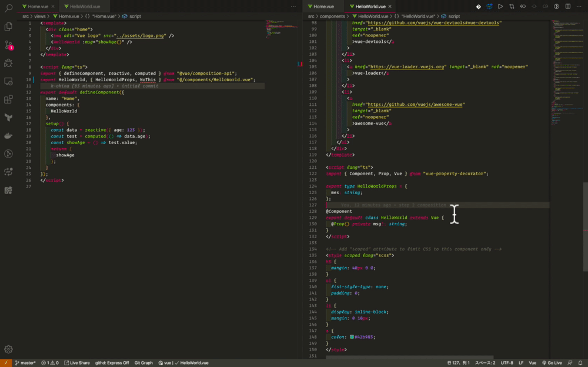Change UTF-8 encoding in status bar

click(507, 363)
